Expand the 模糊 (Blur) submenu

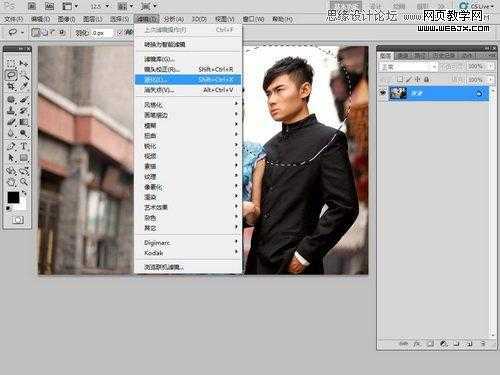coord(188,125)
